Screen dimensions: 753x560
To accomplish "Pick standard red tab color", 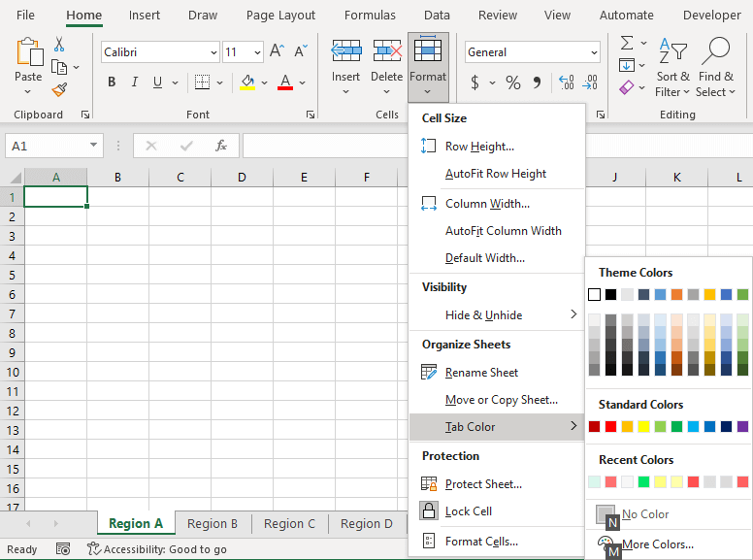I will tap(611, 426).
